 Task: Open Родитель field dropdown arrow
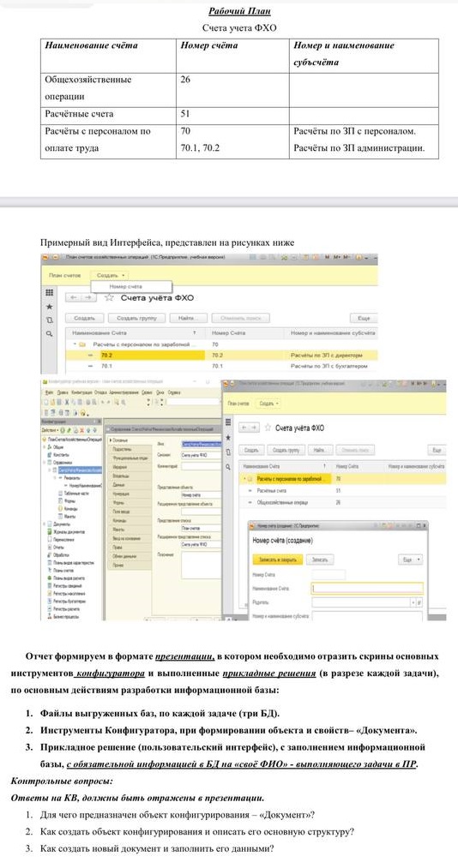click(x=413, y=602)
